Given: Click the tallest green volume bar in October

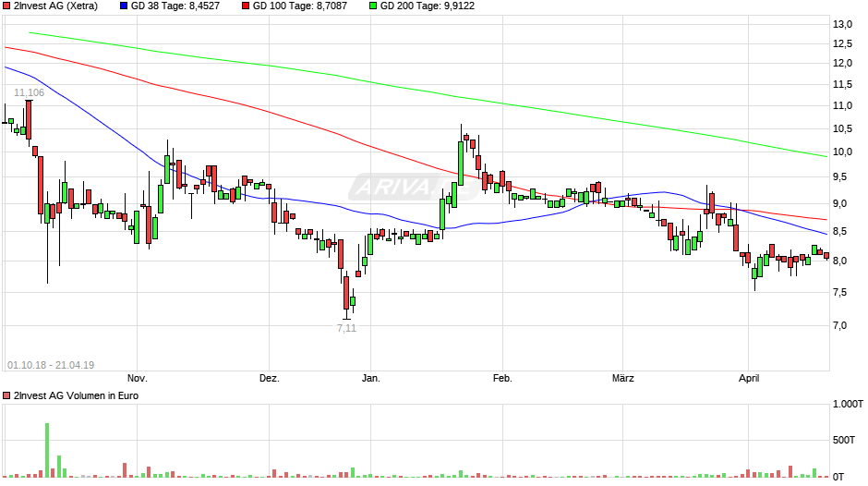Looking at the screenshot, I should click(x=47, y=451).
